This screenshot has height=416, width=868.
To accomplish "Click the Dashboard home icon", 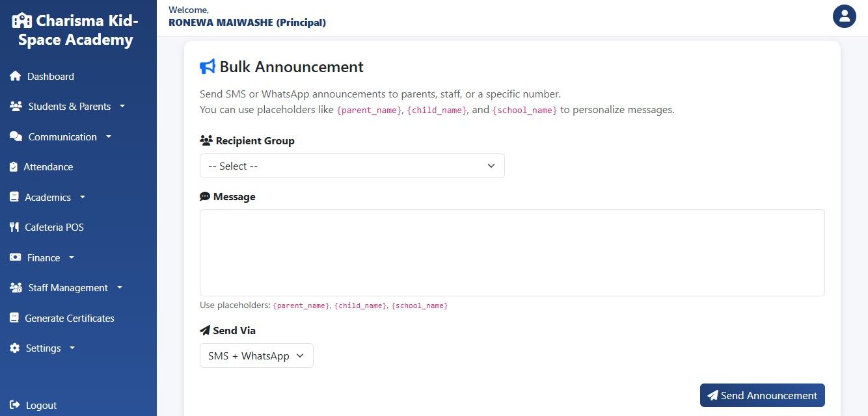I will click(16, 77).
